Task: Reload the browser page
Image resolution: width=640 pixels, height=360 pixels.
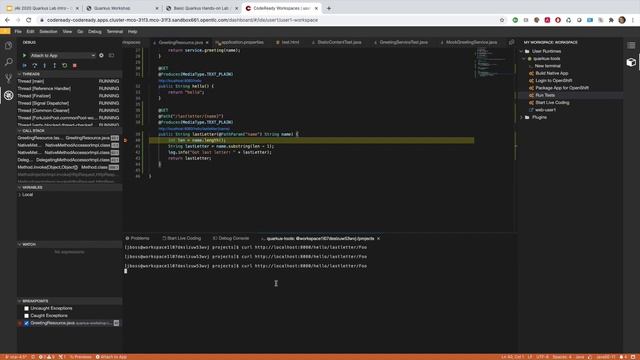Action: pyautogui.click(x=29, y=20)
